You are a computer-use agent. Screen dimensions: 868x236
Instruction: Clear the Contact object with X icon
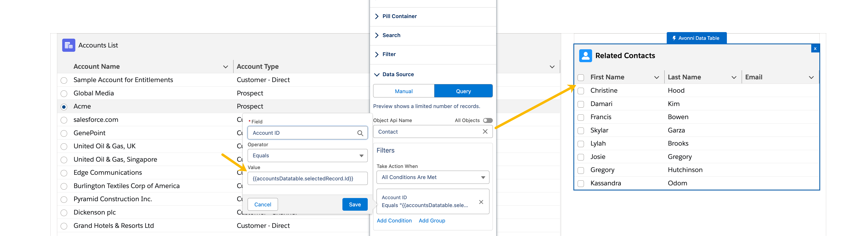pos(485,132)
